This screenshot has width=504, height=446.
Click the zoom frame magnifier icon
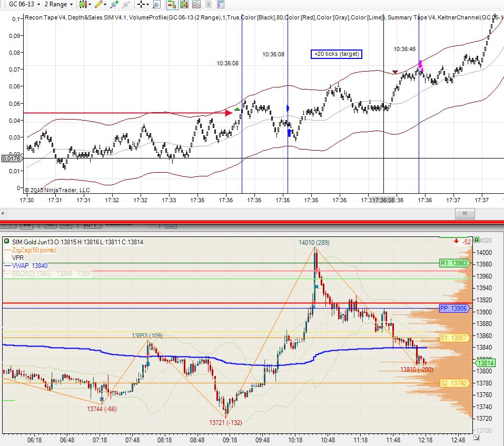[x=156, y=4]
